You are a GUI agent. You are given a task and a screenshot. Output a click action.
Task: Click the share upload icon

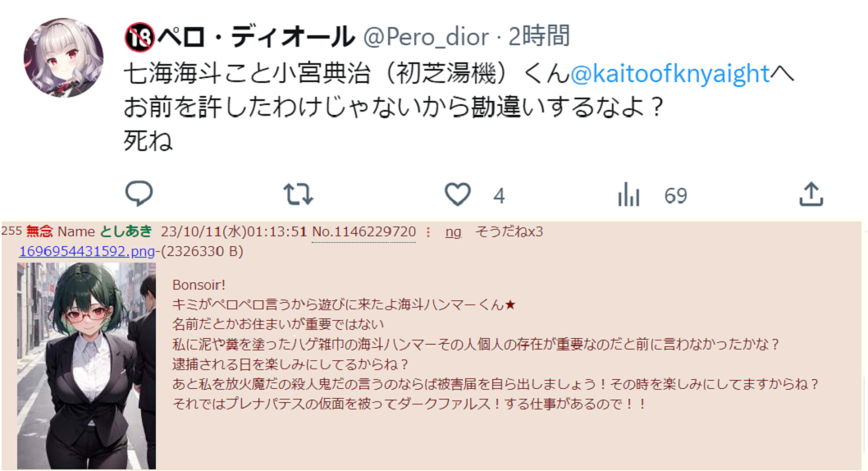coord(811,194)
